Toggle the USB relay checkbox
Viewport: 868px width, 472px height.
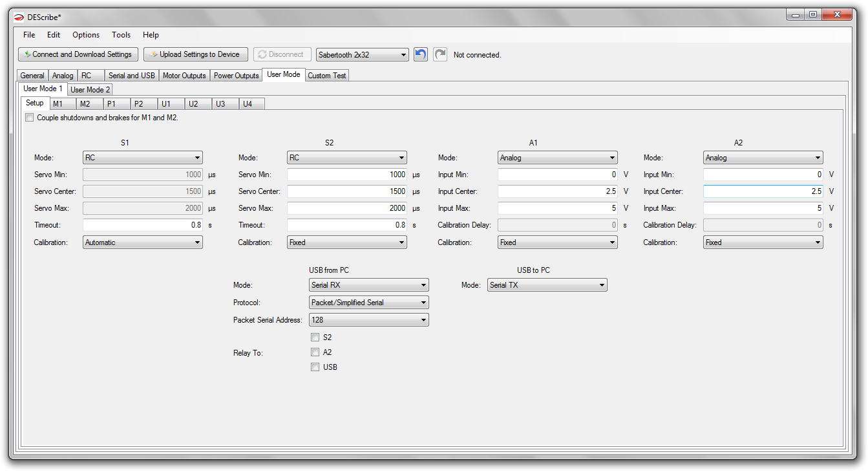(315, 367)
